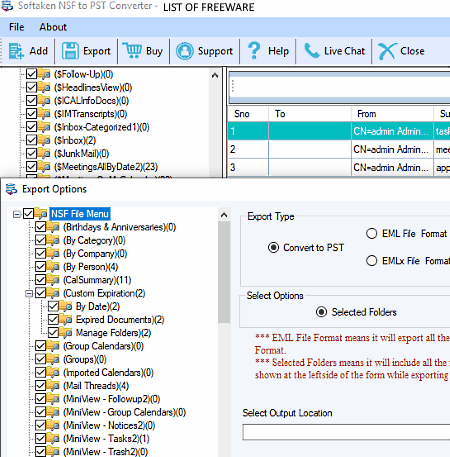This screenshot has height=457, width=450.
Task: Collapse the (Custom Expiration(2) node
Action: coord(29,294)
